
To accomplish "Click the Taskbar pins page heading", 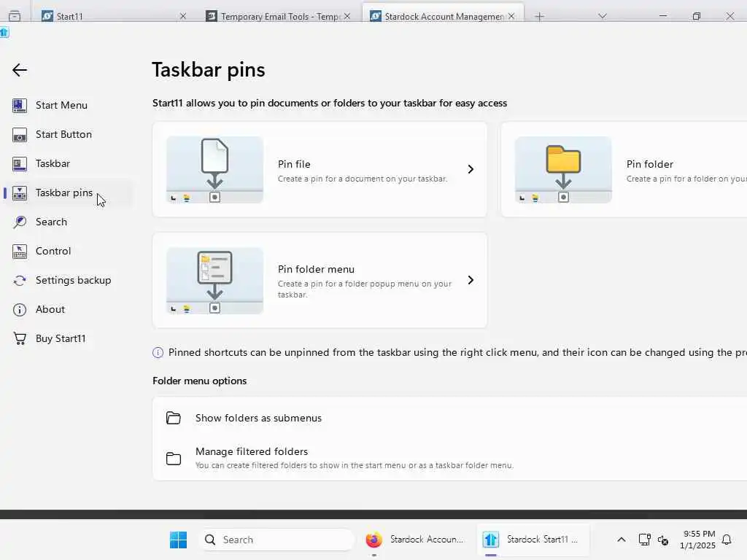I will 208,70.
